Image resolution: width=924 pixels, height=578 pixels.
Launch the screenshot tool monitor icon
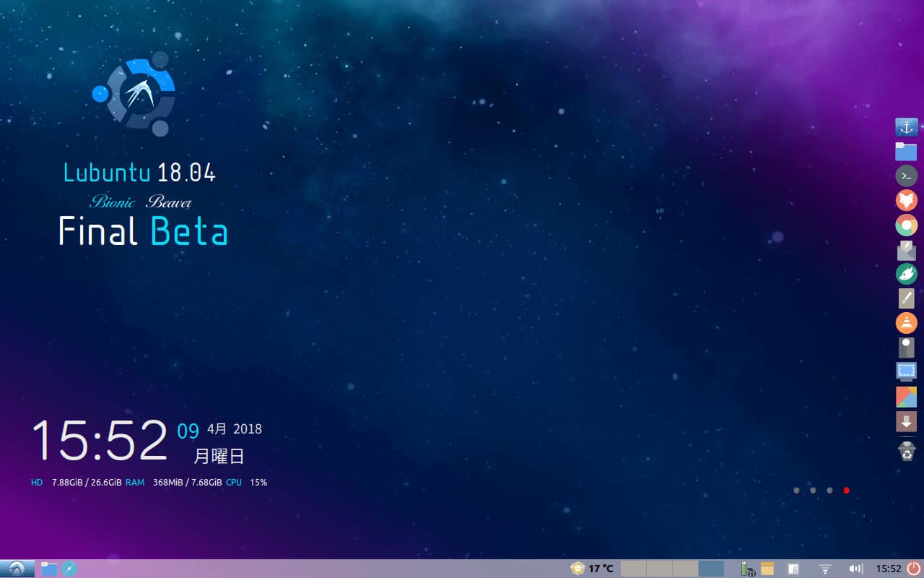pos(906,371)
